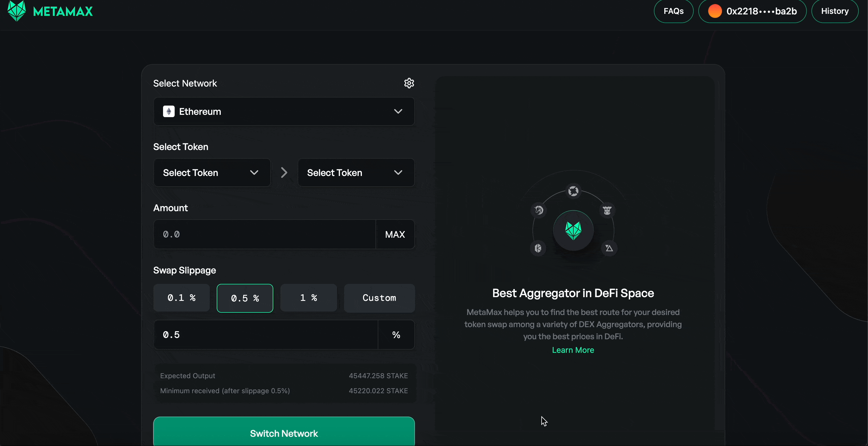This screenshot has height=446, width=868.
Task: Click the Switch Network button
Action: (x=284, y=432)
